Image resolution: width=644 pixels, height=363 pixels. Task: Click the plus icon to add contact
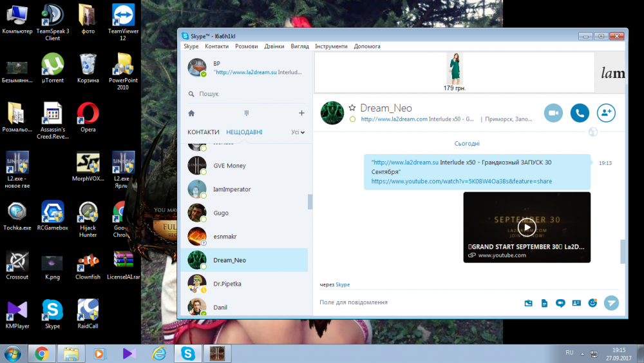tap(301, 113)
